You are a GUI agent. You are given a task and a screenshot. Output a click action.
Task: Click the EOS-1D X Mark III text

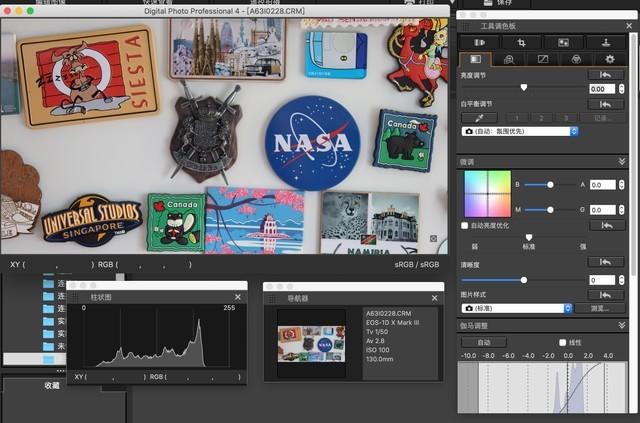click(392, 323)
